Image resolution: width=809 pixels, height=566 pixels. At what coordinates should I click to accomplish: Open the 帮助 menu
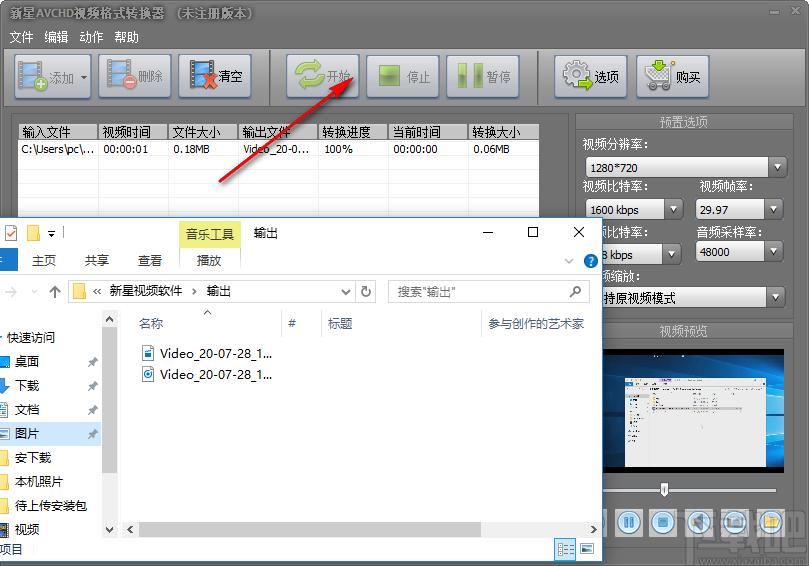126,37
